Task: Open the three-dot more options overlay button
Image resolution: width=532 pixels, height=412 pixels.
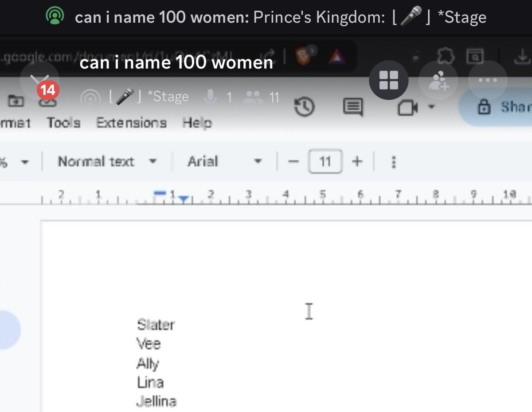Action: tap(487, 80)
